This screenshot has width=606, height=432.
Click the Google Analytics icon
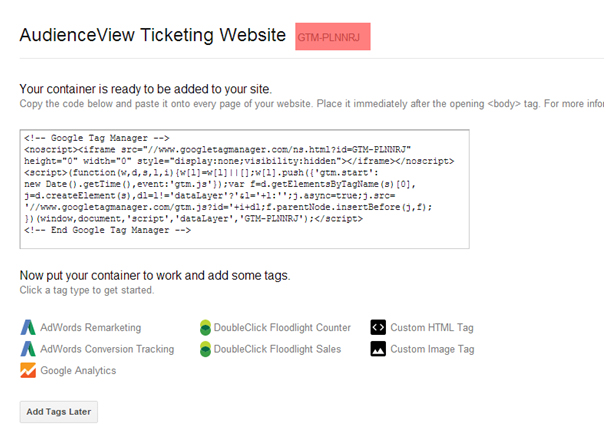point(28,370)
